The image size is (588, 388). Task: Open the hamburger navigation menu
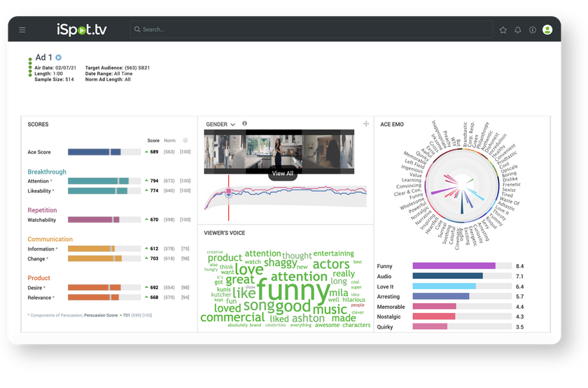pyautogui.click(x=22, y=30)
